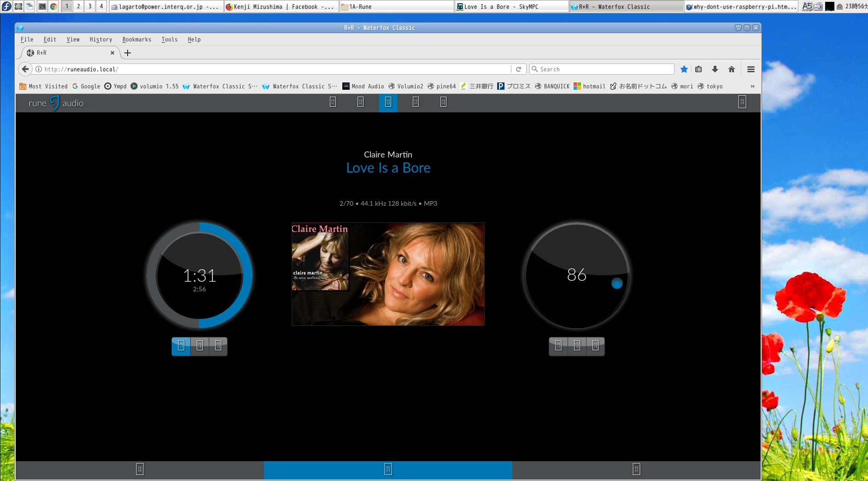Click the top bar glyph marked F5 02
The image size is (868, 481).
coord(360,102)
